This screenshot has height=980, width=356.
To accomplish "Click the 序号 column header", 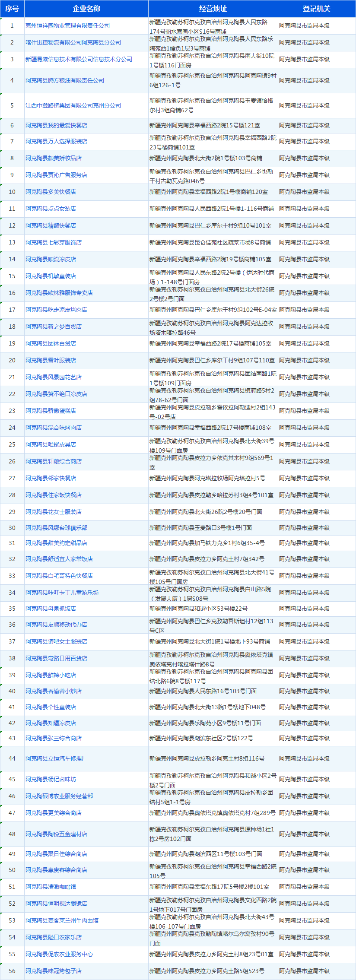I will (x=12, y=9).
